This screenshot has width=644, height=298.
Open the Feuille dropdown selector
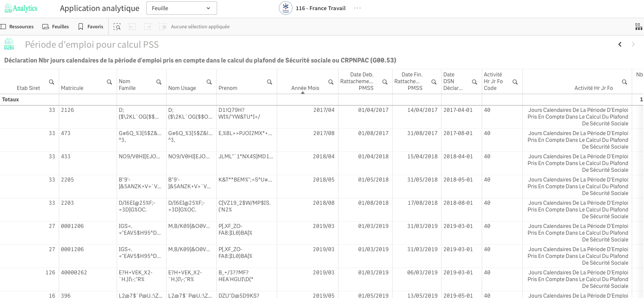(x=181, y=8)
